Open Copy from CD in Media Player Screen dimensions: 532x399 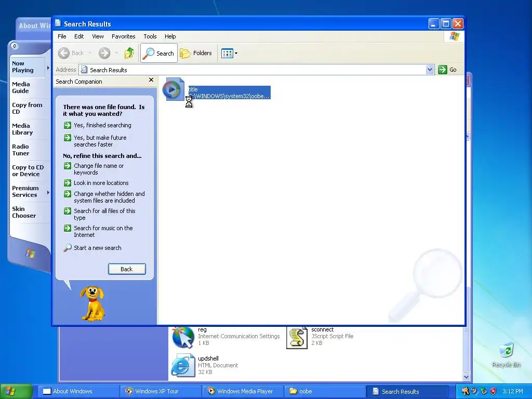click(x=27, y=108)
